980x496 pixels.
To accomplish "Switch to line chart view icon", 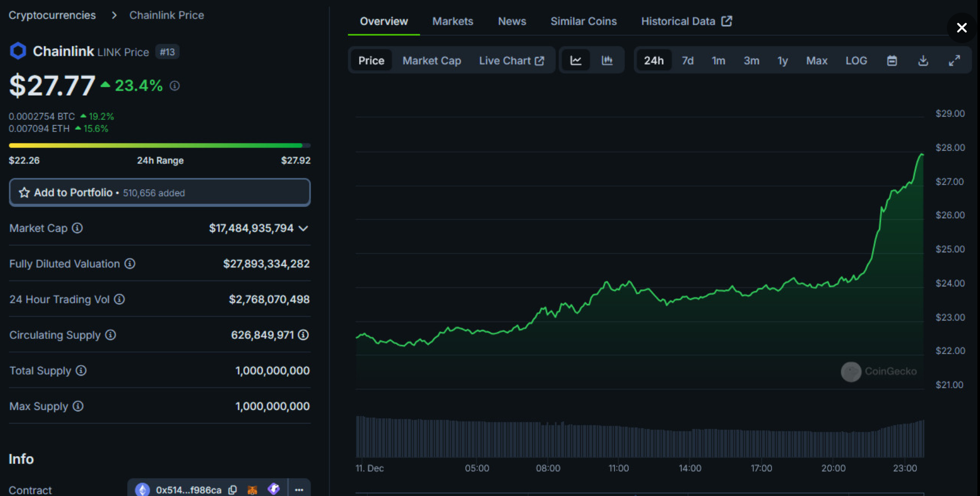I will 576,60.
